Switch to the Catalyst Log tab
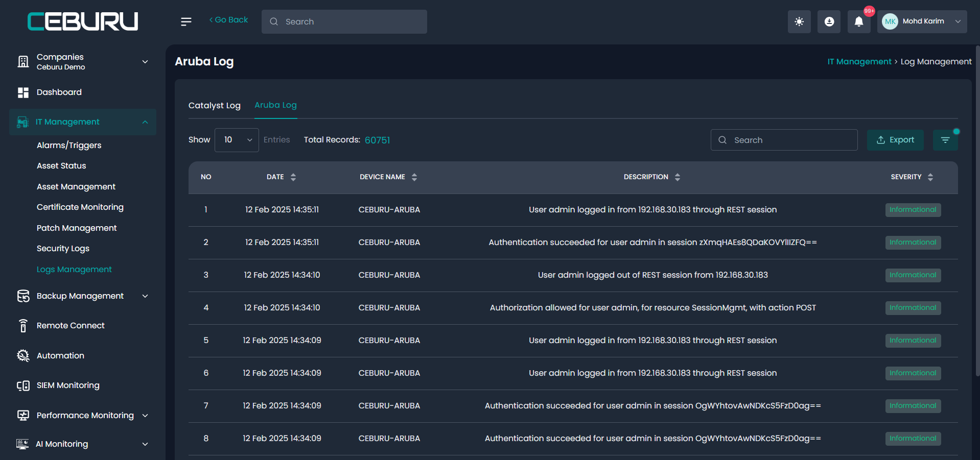Viewport: 980px width, 460px height. pyautogui.click(x=215, y=106)
